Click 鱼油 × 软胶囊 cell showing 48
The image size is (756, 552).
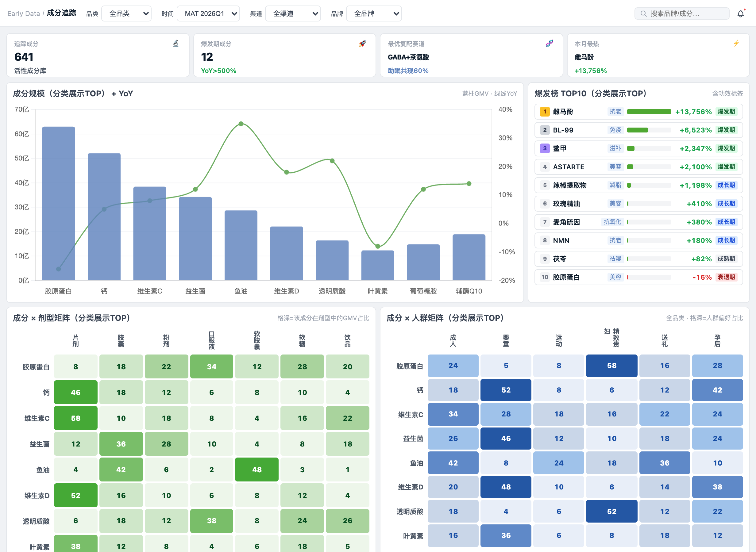[257, 470]
